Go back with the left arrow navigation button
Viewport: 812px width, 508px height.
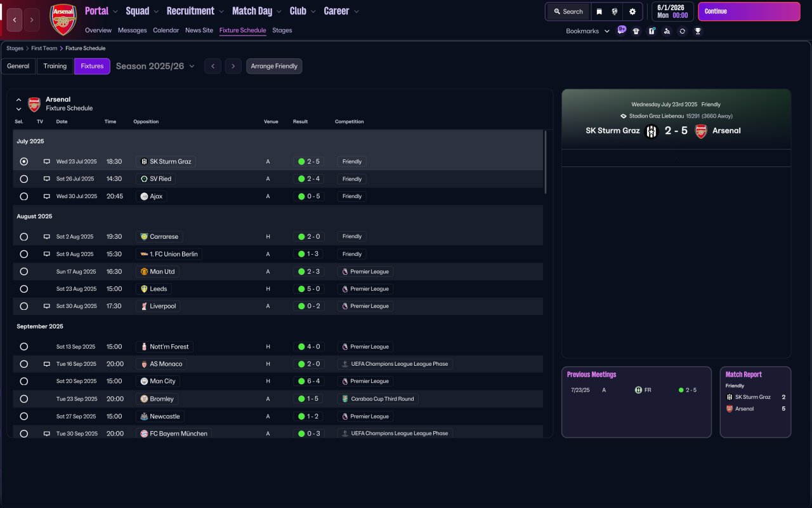(15, 20)
